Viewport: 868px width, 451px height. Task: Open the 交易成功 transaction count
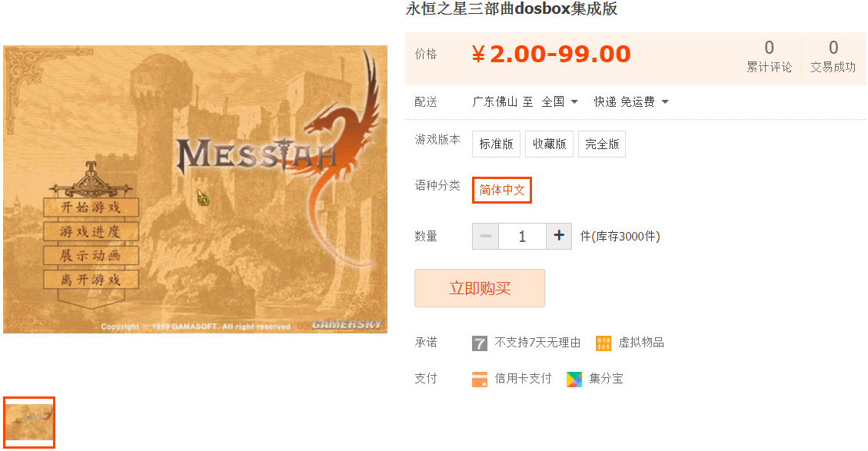pyautogui.click(x=833, y=56)
